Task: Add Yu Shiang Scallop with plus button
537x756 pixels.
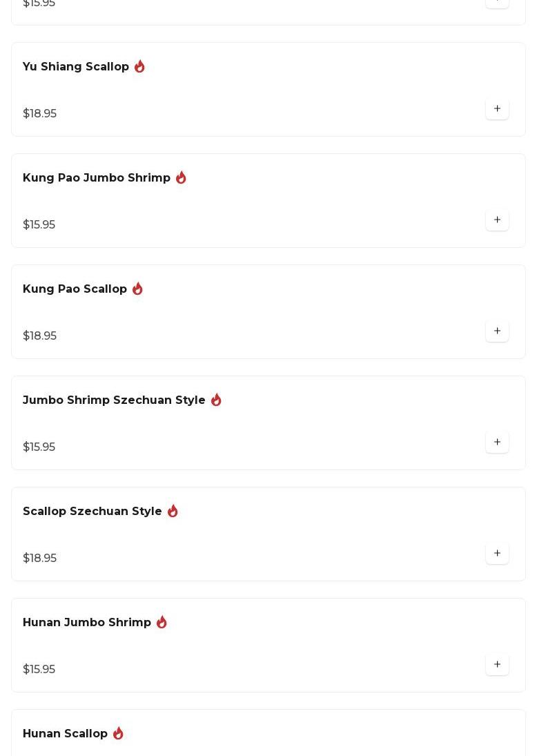Action: coord(497,108)
